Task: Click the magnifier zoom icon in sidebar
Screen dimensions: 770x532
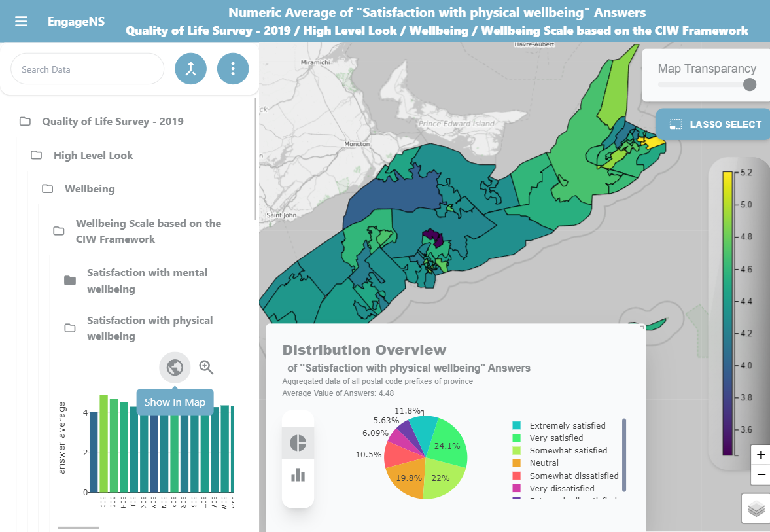Action: 207,368
